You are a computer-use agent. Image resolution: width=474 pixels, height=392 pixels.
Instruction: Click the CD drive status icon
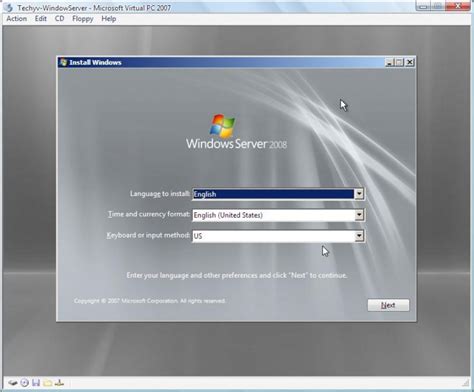[24, 383]
